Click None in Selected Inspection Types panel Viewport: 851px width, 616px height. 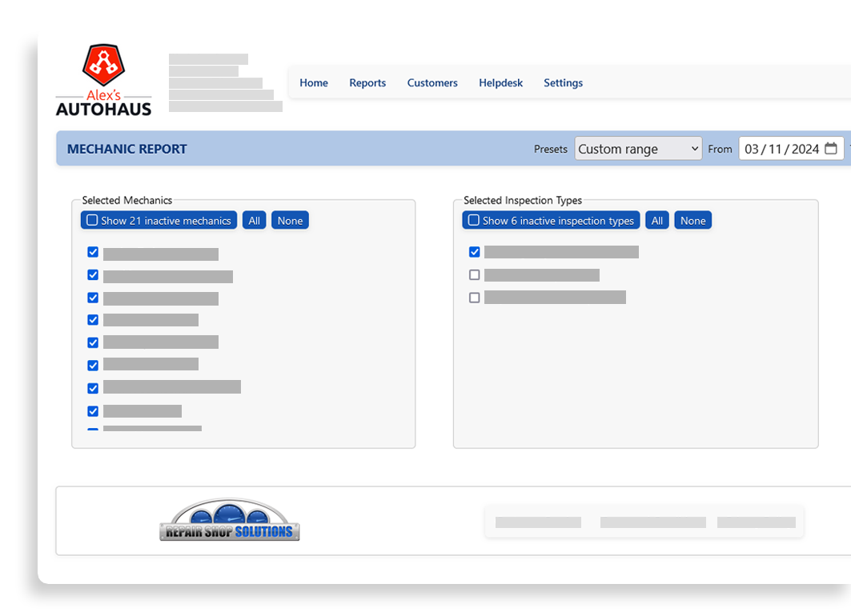692,219
